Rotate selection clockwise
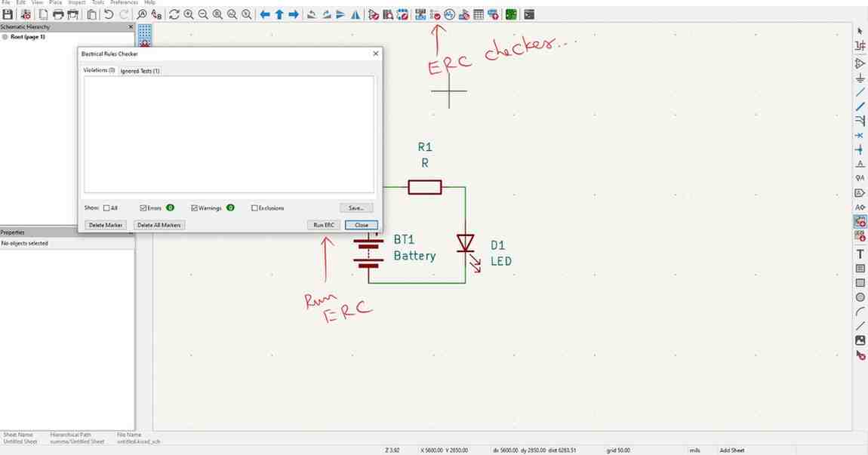 (327, 15)
